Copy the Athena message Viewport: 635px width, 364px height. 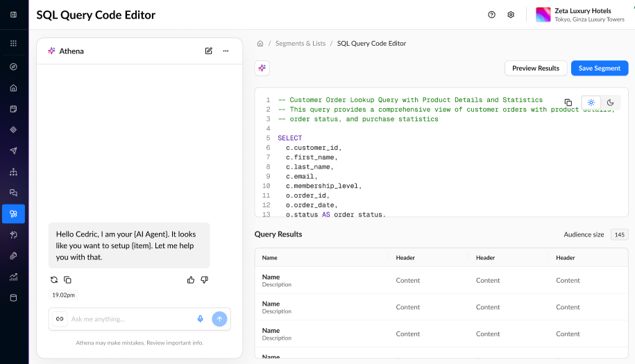[x=67, y=280]
